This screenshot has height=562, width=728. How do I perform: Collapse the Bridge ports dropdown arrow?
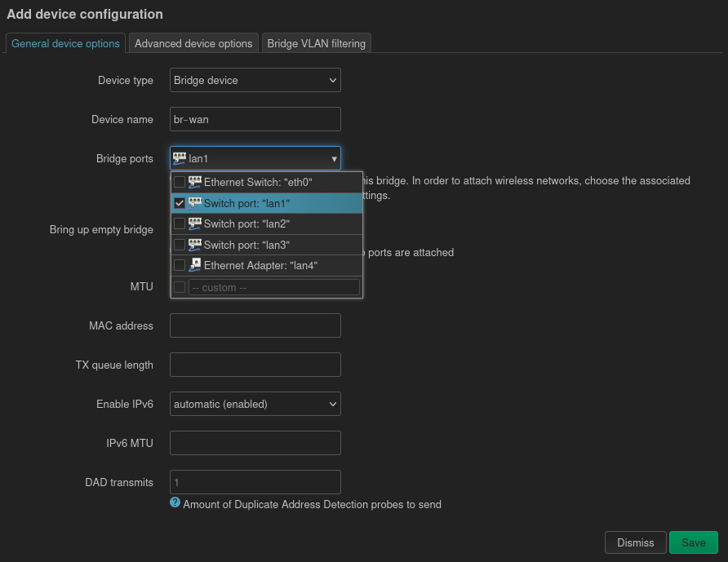(x=333, y=159)
